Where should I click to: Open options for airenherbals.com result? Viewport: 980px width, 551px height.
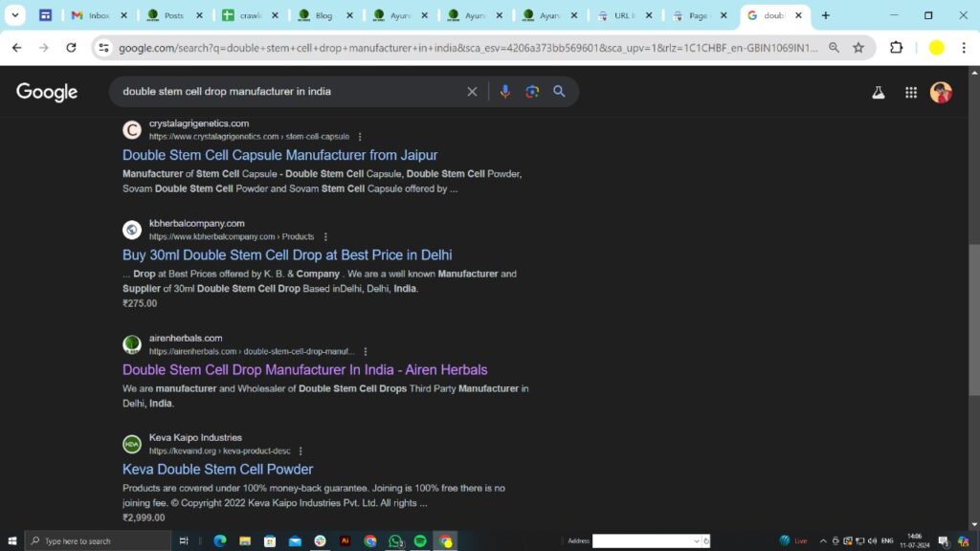coord(366,352)
